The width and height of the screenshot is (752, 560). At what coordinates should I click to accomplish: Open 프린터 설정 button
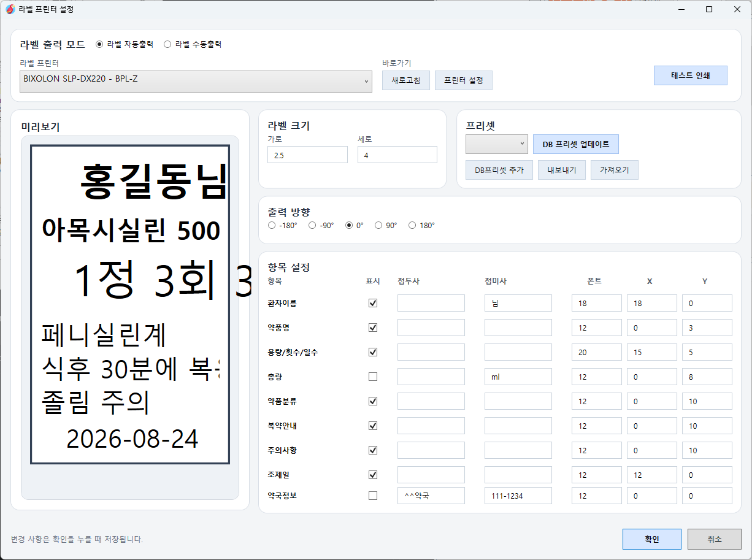[x=464, y=80]
